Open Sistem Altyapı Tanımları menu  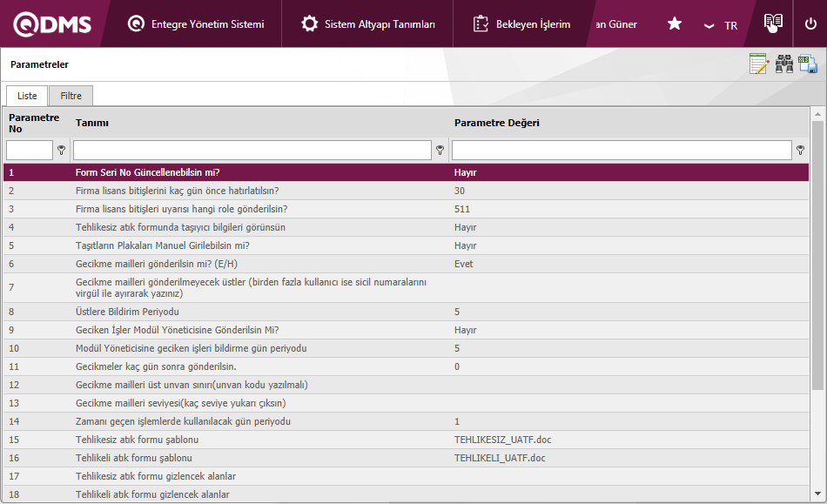[x=368, y=24]
